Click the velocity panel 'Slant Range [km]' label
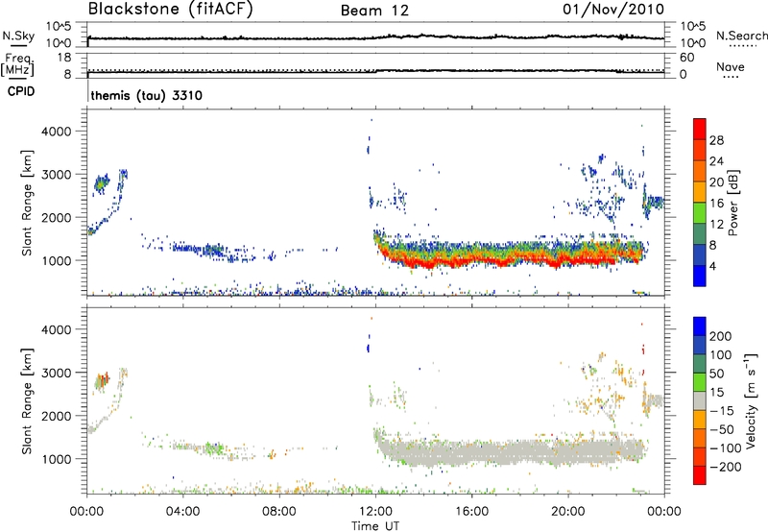Screen dimensions: 768x532 click(x=27, y=400)
